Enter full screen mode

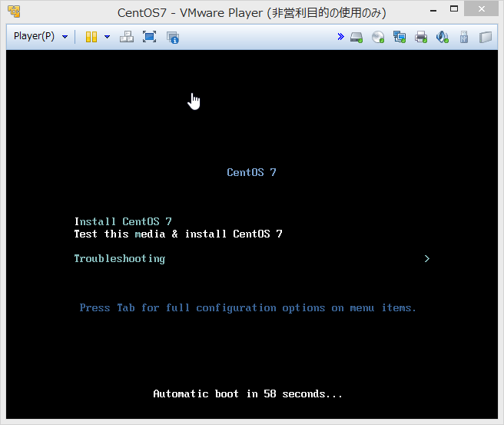[150, 37]
